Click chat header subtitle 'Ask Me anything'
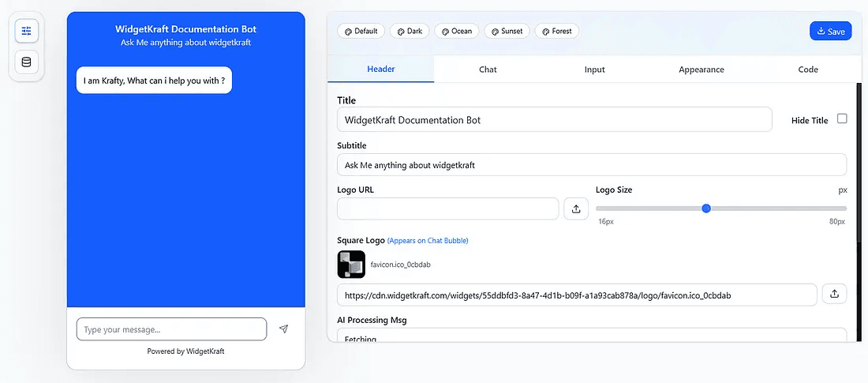 pyautogui.click(x=186, y=43)
